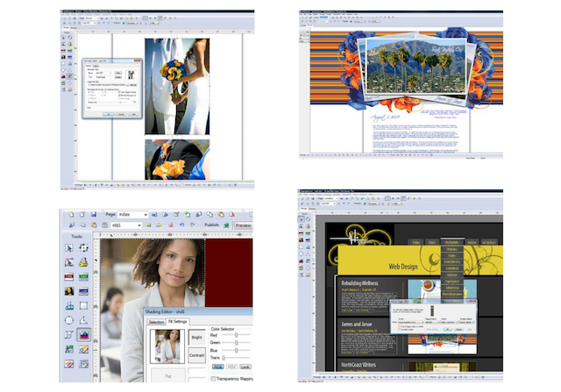561x392 pixels.
Task: Click the Shading Editor - shd1 title bar
Action: 198,311
